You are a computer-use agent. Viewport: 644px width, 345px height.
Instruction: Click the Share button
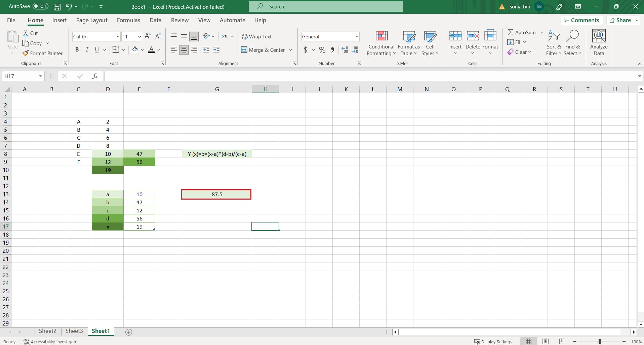[621, 20]
